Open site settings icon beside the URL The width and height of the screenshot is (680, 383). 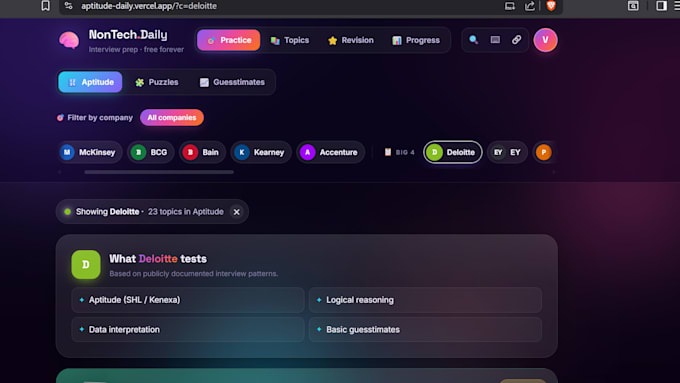pyautogui.click(x=69, y=6)
